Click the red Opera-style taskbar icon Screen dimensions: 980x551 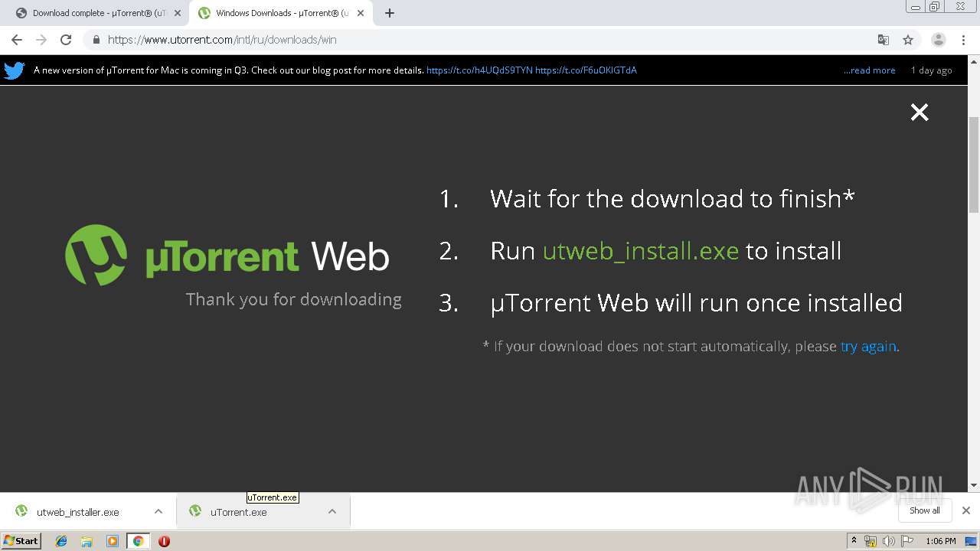pos(164,541)
